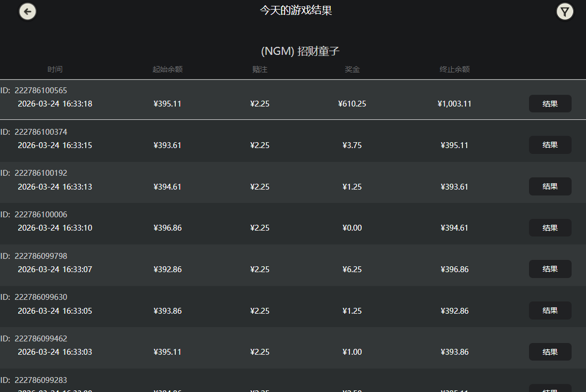This screenshot has width=586, height=392.
Task: Click the 终止余额 column header
Action: tap(454, 69)
